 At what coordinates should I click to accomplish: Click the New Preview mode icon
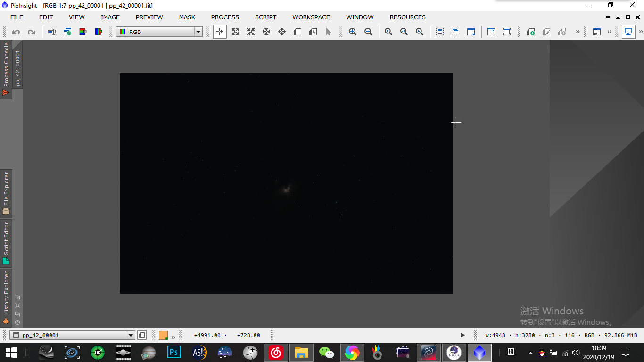click(x=297, y=32)
